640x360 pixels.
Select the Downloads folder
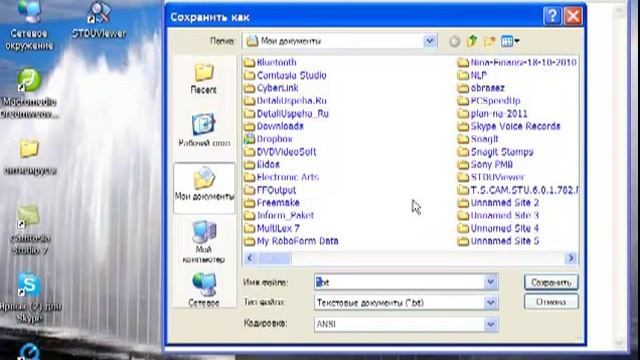(x=274, y=127)
